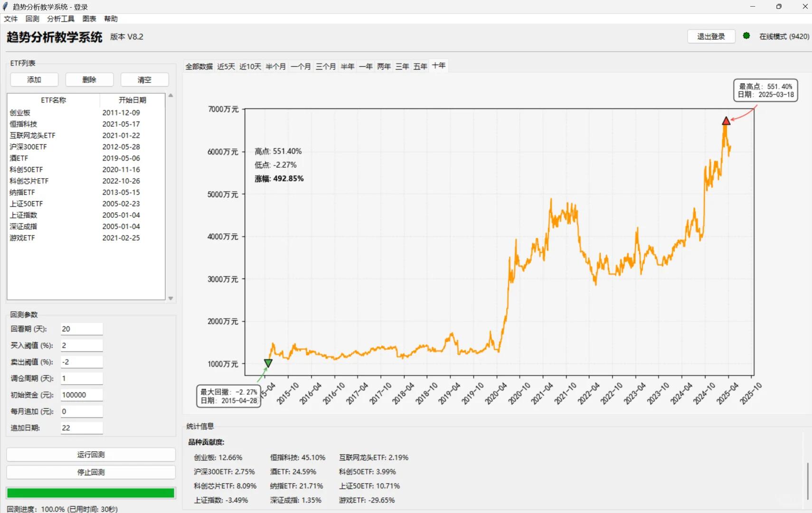Switch to the 近10天 tab
Image resolution: width=812 pixels, height=513 pixels.
[250, 66]
